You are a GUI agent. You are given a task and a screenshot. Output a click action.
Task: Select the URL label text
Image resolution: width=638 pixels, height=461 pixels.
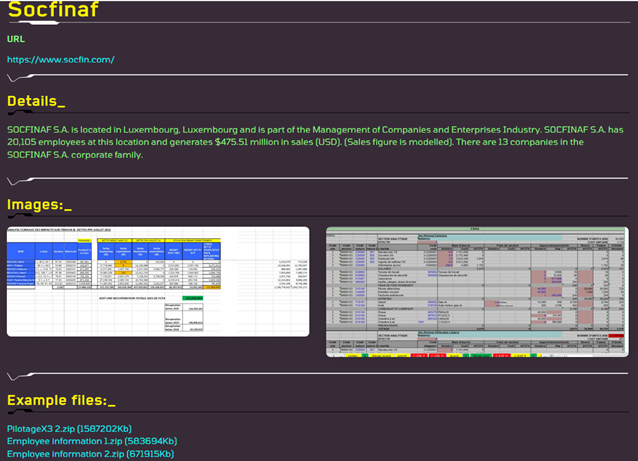[x=16, y=39]
